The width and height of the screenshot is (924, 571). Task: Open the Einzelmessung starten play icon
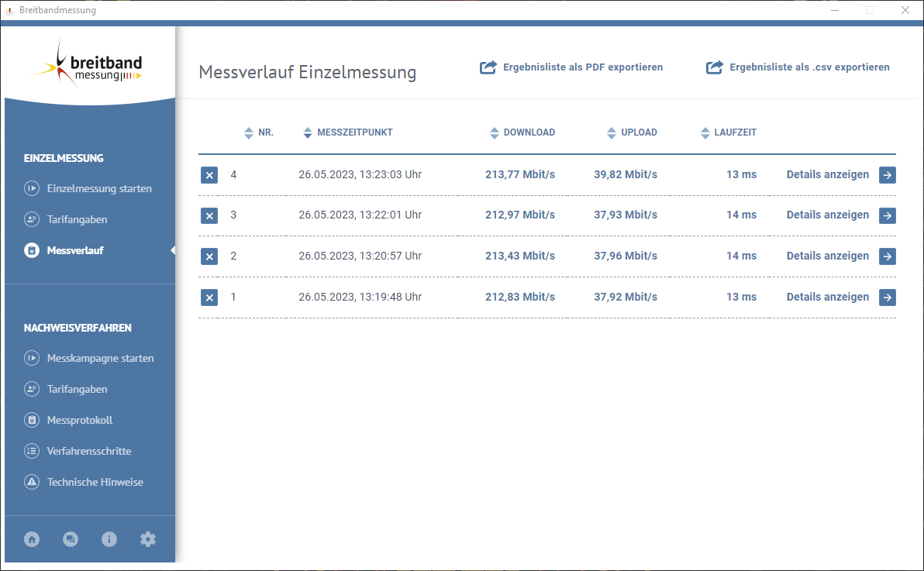[x=32, y=188]
